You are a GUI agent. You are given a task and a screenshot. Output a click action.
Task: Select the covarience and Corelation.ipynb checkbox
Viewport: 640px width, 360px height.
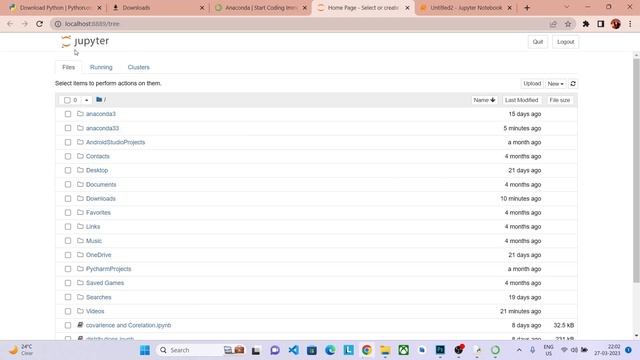[68, 325]
